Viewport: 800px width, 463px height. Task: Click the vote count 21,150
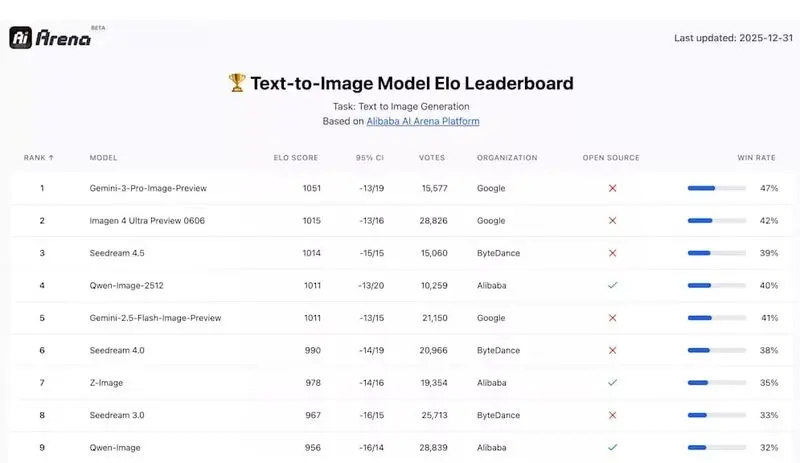click(435, 318)
